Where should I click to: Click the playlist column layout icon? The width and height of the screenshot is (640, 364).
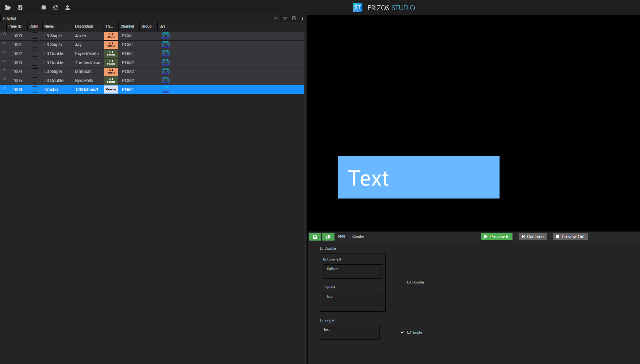[294, 18]
